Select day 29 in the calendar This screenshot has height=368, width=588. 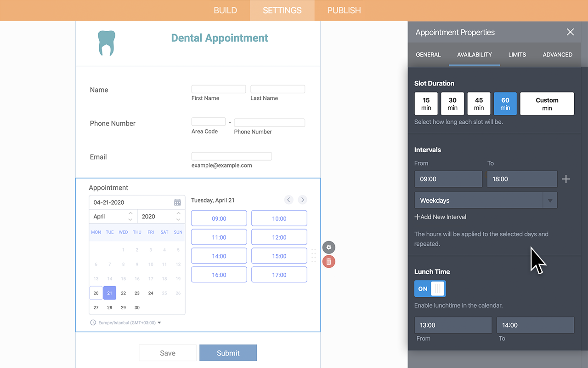coord(123,307)
